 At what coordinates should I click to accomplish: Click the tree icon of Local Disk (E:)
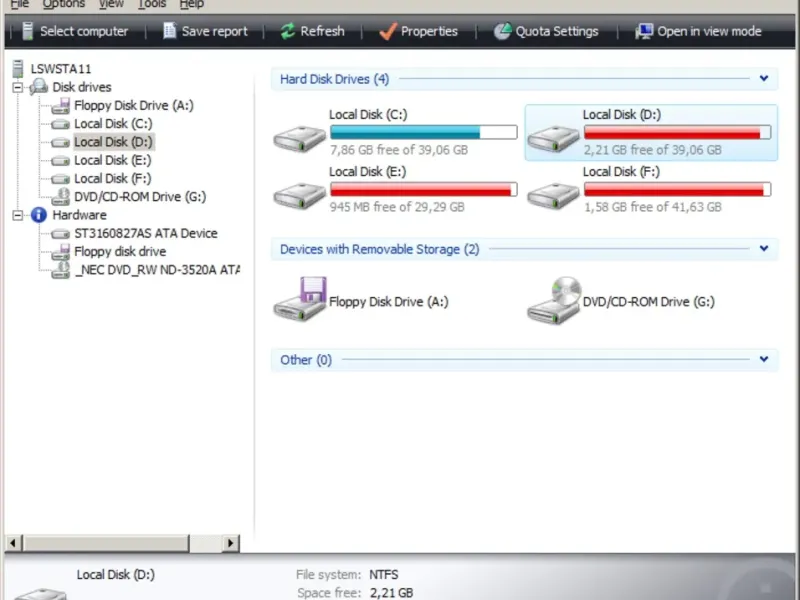[61, 161]
